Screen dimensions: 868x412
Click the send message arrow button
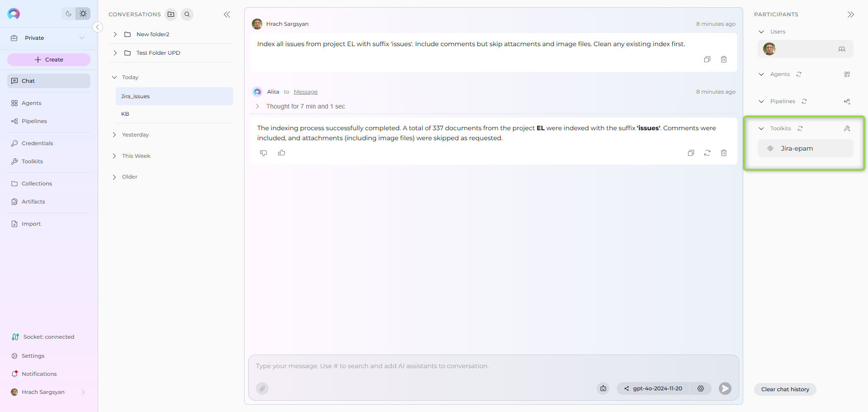click(x=725, y=388)
